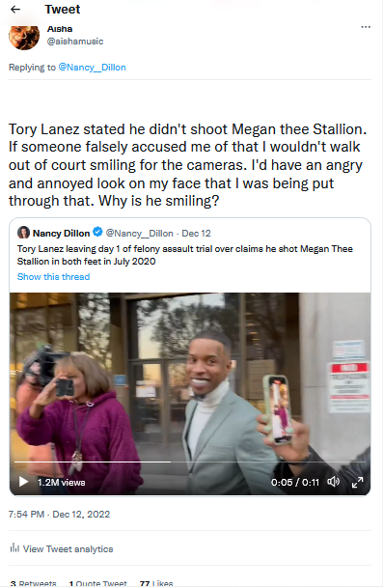
Task: Open the View Tweet analytics chart icon
Action: coord(14,547)
